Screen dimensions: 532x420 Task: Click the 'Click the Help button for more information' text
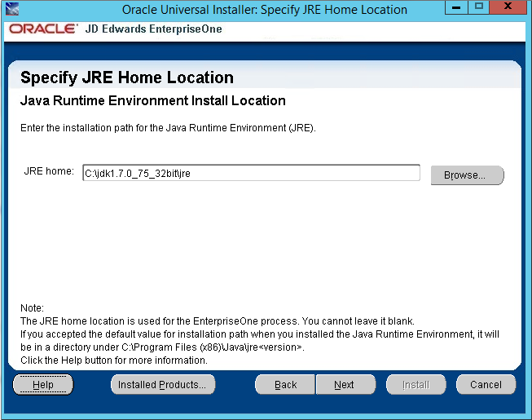tap(114, 360)
